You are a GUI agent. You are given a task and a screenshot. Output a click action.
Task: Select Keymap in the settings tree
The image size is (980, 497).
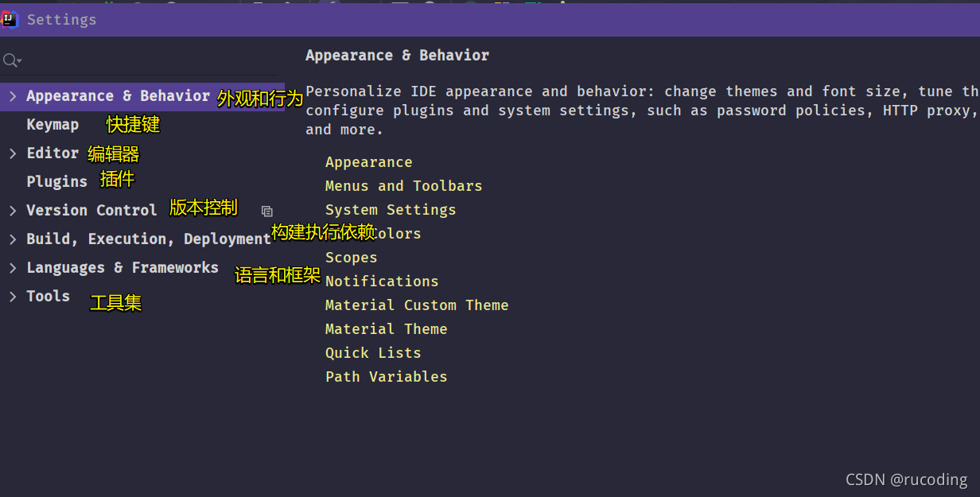point(52,125)
